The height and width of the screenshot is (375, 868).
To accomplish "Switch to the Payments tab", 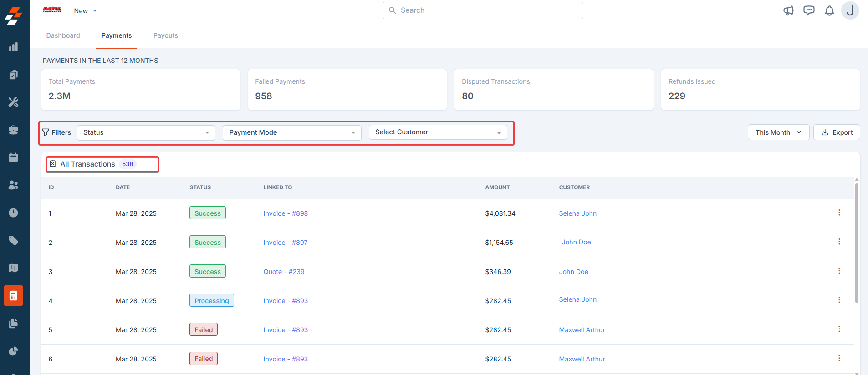I will (x=117, y=35).
